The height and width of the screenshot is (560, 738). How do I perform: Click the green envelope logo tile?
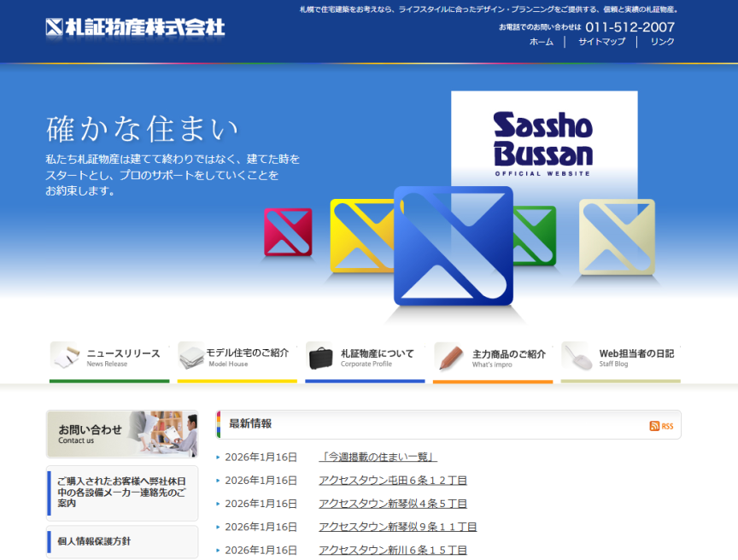click(536, 233)
